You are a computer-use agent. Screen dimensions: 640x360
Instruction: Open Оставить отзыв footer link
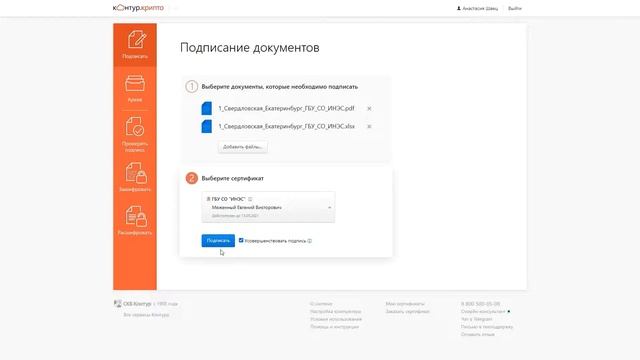tap(478, 334)
